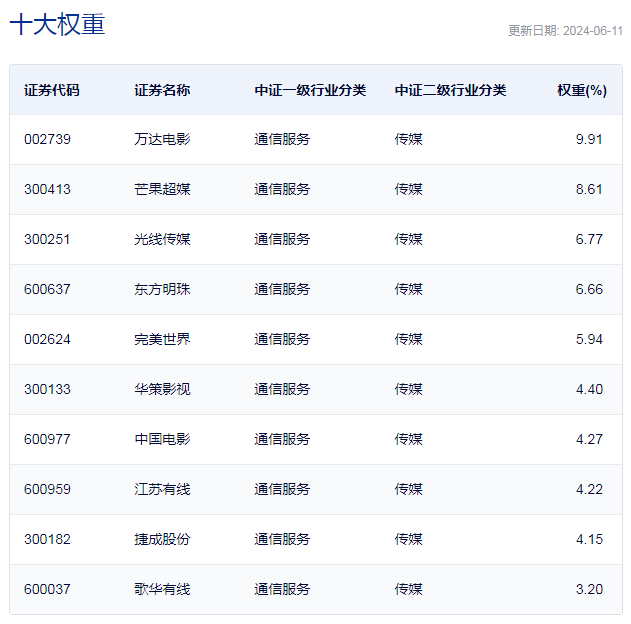The height and width of the screenshot is (624, 631).
Task: Select security code 300251
Action: coord(47,239)
